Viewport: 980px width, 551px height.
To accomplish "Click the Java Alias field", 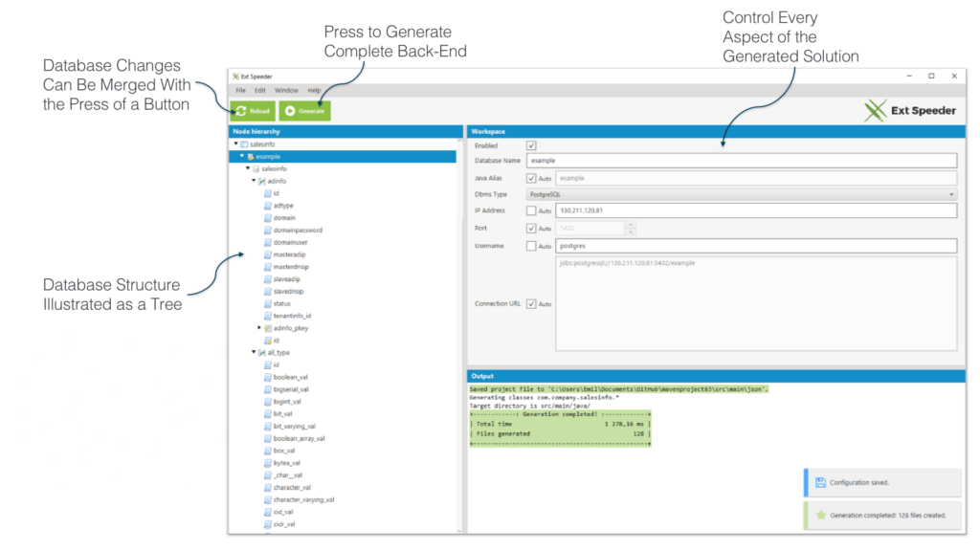I will tap(756, 178).
